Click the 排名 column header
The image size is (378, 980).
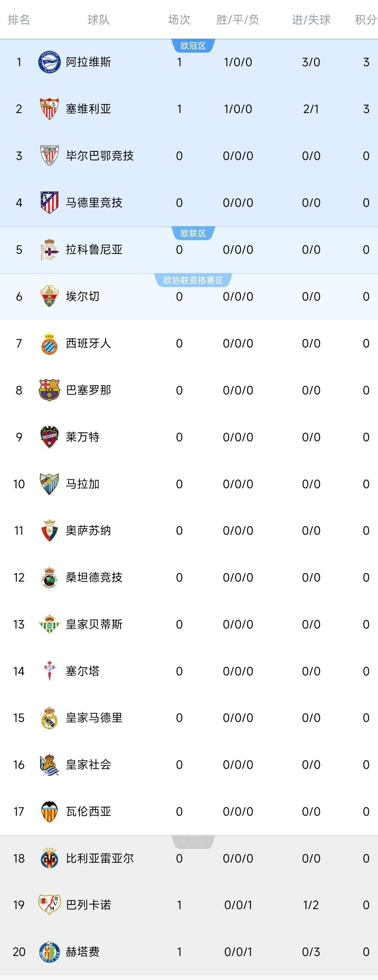(x=19, y=20)
